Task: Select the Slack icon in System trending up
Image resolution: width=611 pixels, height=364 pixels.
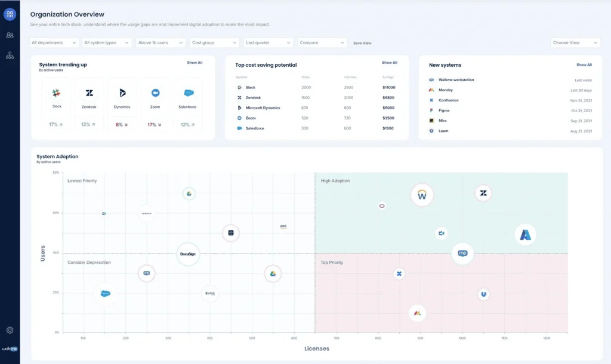Action: 56,94
